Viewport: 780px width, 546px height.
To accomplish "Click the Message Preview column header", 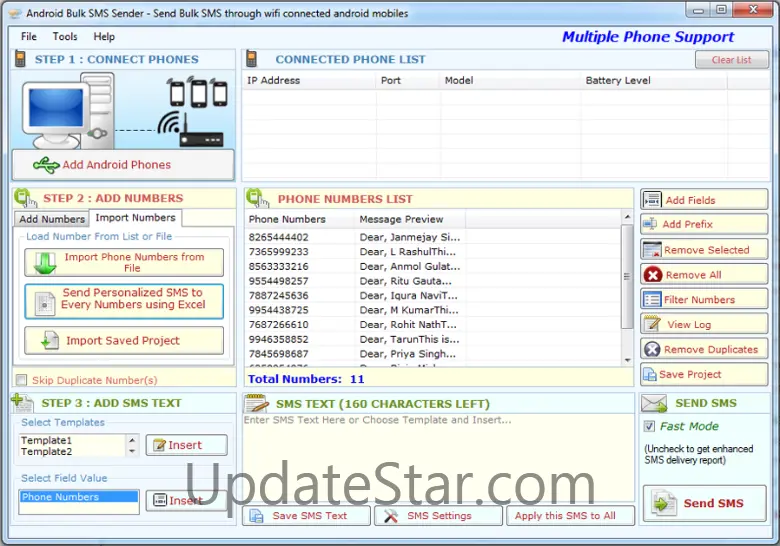I will point(410,219).
